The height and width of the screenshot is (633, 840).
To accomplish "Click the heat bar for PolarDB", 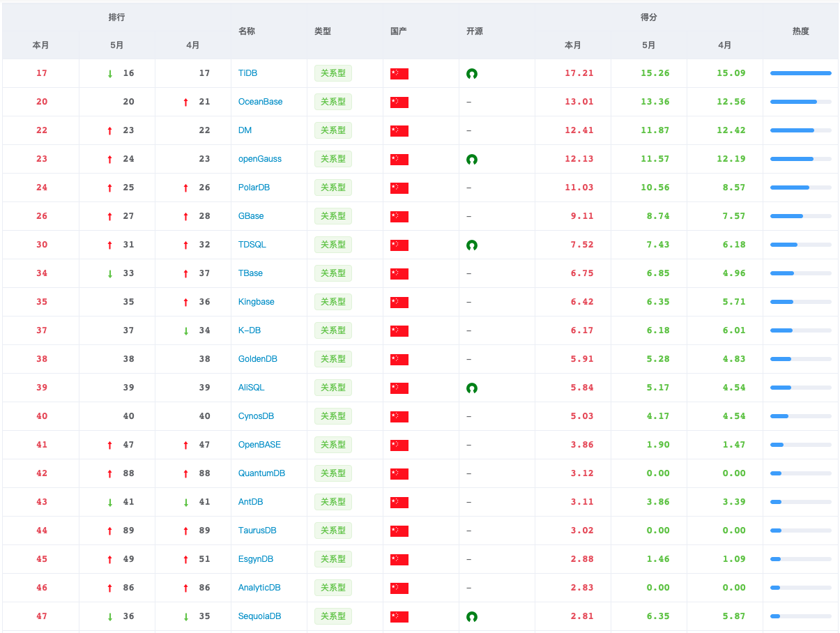I will pyautogui.click(x=801, y=188).
